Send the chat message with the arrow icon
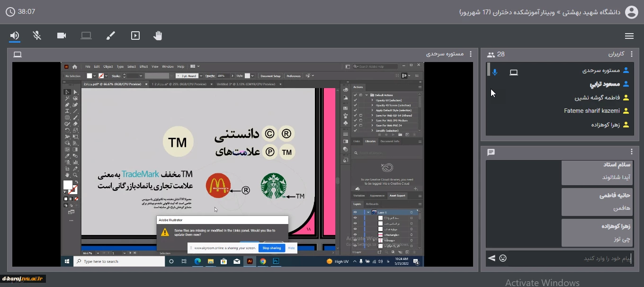Screen dimensions: 644x287 492,258
